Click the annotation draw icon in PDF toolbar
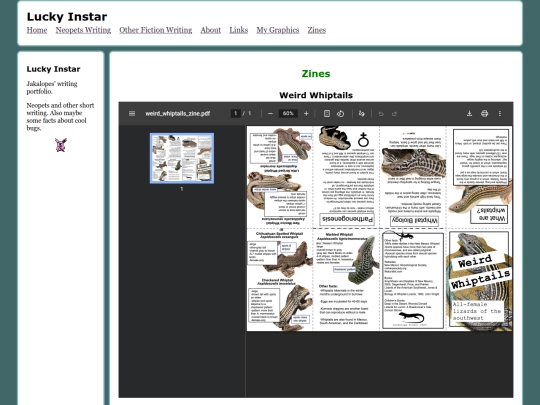 (362, 114)
